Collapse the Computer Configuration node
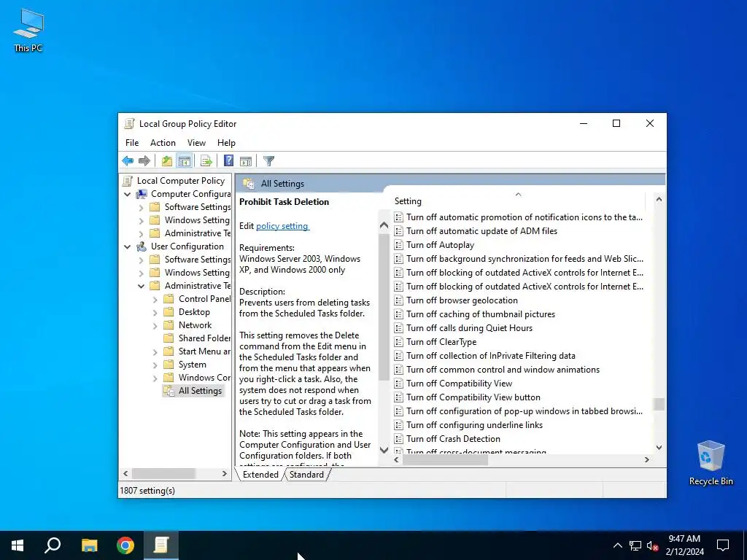 point(127,194)
